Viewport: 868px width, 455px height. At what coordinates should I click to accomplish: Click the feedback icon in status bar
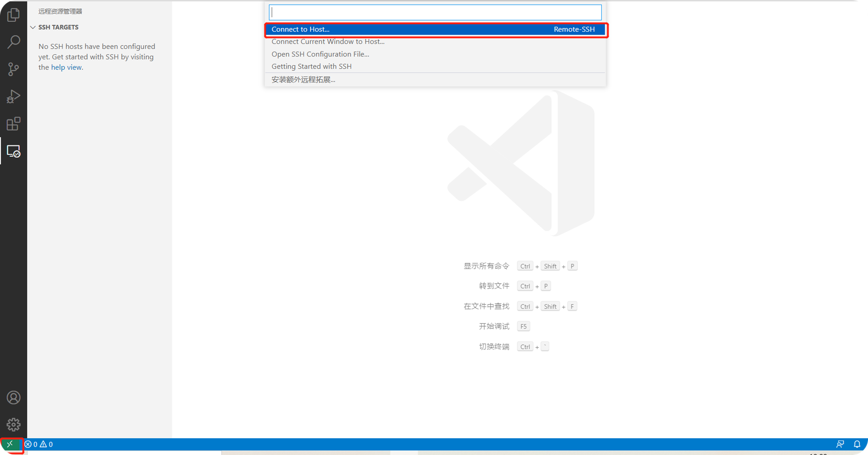pyautogui.click(x=840, y=444)
